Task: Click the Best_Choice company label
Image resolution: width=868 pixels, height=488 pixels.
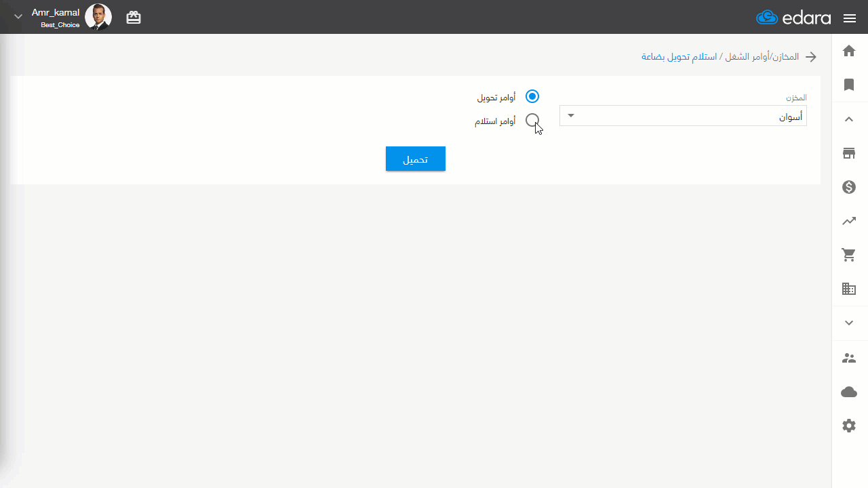Action: click(x=60, y=25)
